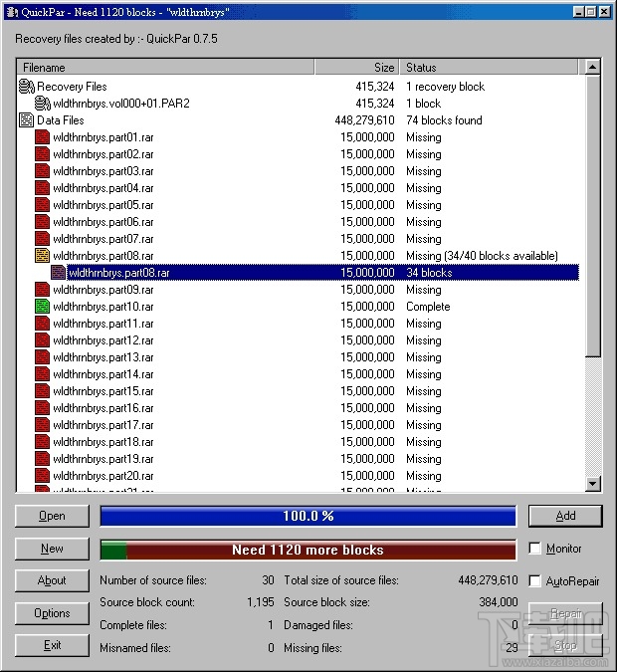
Task: Click the red icon of part16.rar
Action: pos(42,408)
